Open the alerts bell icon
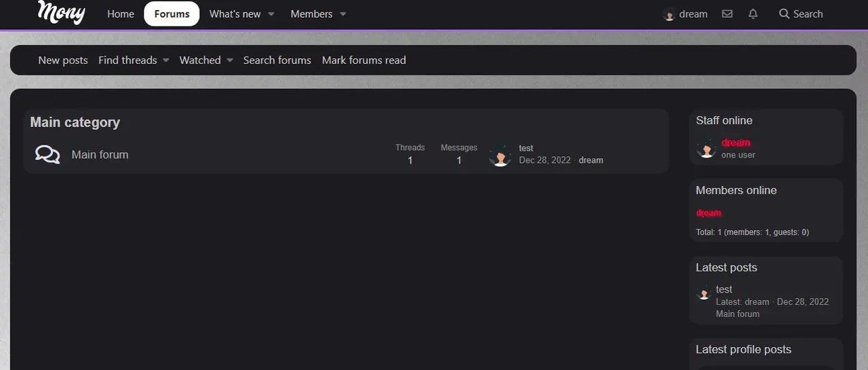Screen dimensions: 868x370 [753, 14]
